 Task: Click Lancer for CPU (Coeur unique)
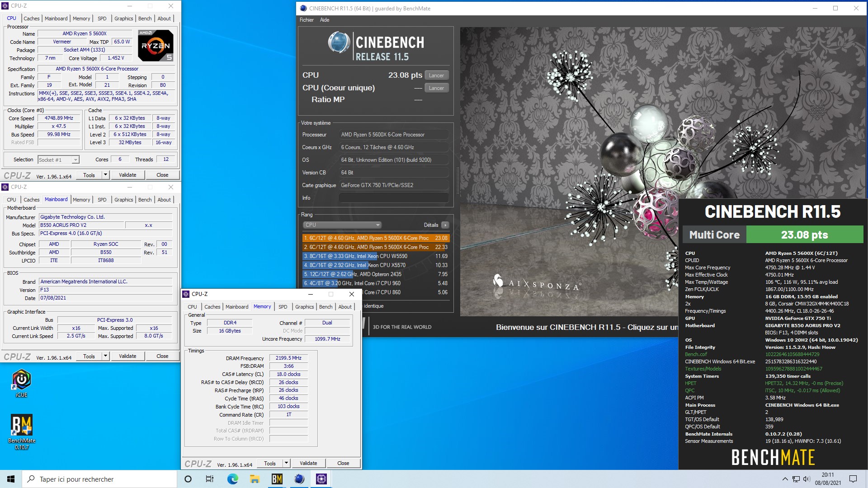(436, 88)
